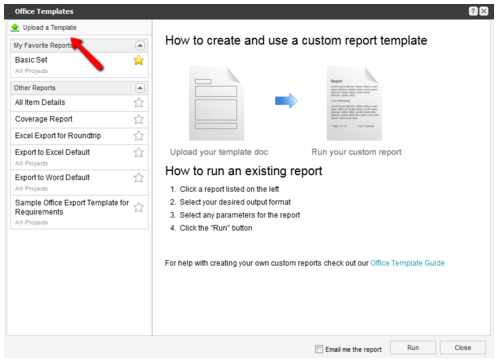The image size is (497, 361).
Task: Toggle star for Excel Export for Roundtrip
Action: tap(139, 136)
